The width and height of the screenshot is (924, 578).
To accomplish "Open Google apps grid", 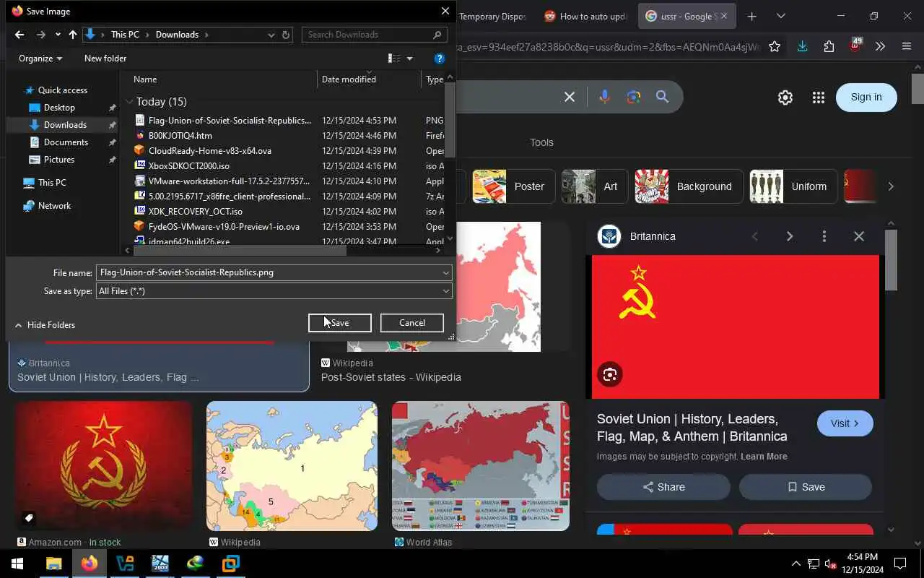I will (x=818, y=98).
